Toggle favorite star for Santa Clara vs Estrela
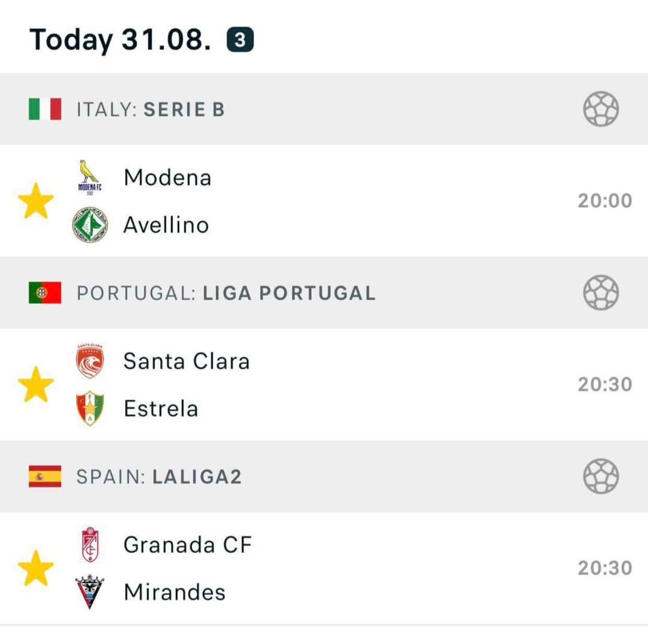The image size is (648, 644). tap(36, 385)
